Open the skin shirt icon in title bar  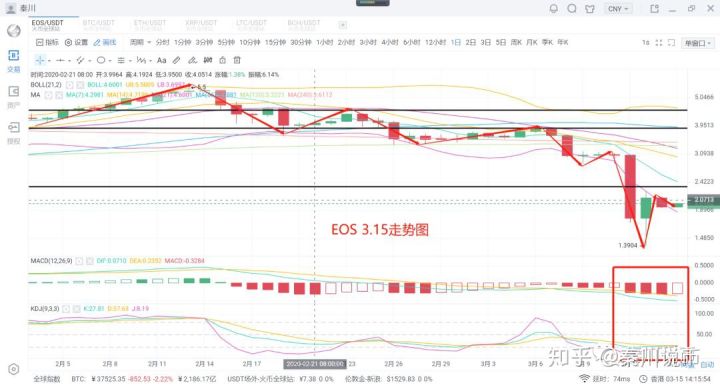590,8
